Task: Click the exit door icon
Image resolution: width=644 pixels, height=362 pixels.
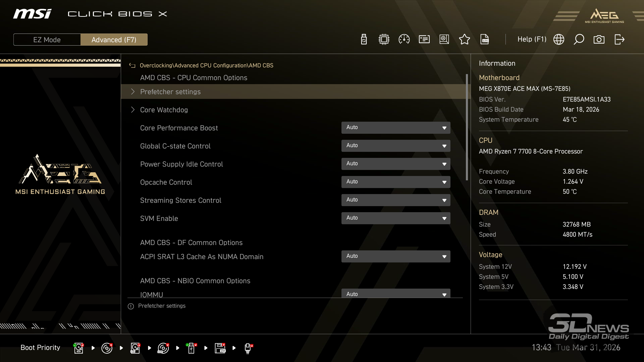Action: point(619,40)
